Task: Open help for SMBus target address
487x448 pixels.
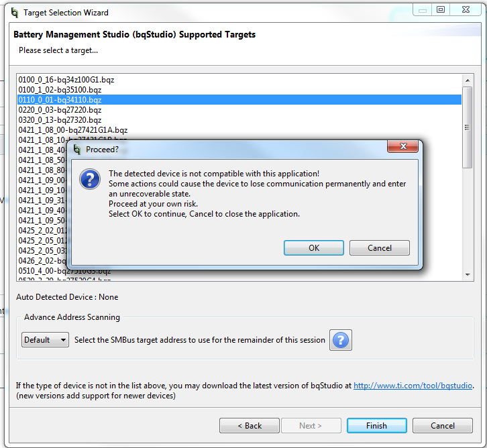Action: click(341, 340)
